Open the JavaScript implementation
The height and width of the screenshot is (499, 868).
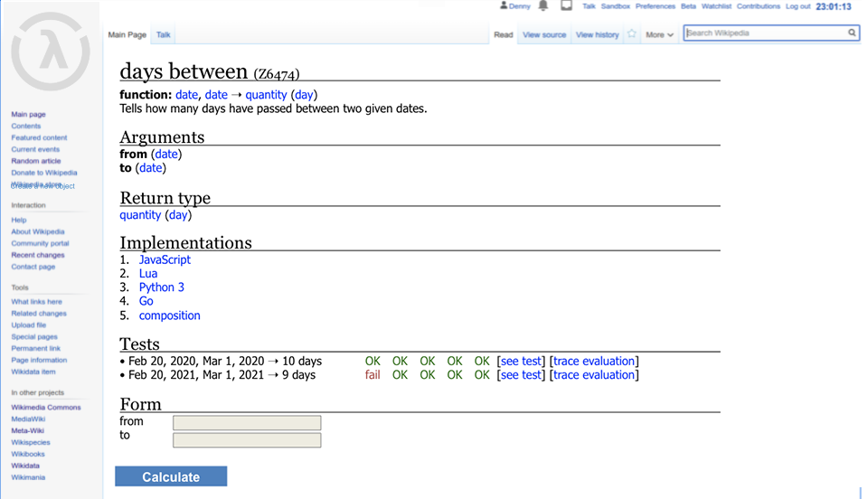click(x=165, y=259)
